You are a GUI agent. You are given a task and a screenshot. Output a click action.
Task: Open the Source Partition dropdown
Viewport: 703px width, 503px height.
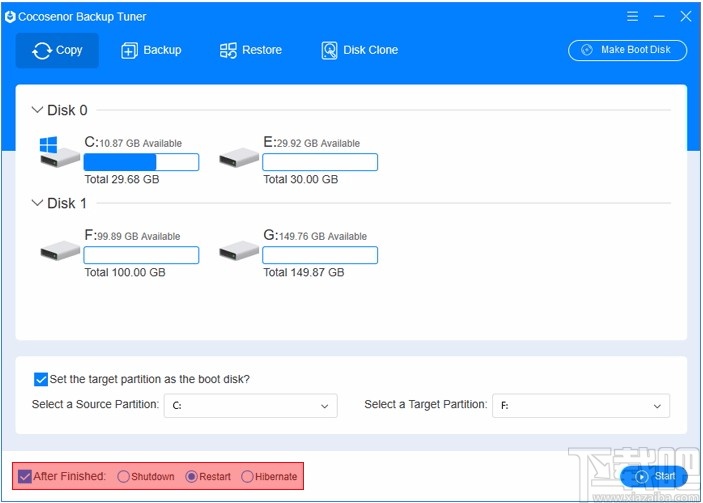251,406
